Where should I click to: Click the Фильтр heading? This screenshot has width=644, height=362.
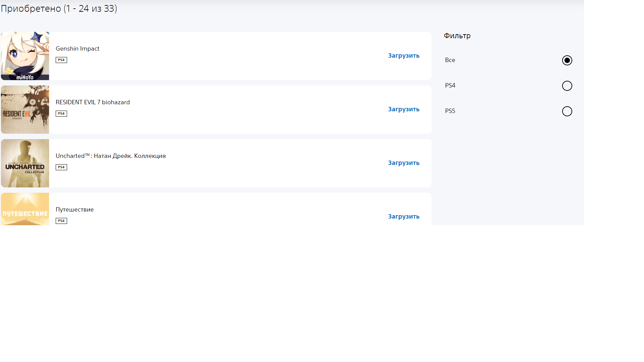tap(457, 36)
